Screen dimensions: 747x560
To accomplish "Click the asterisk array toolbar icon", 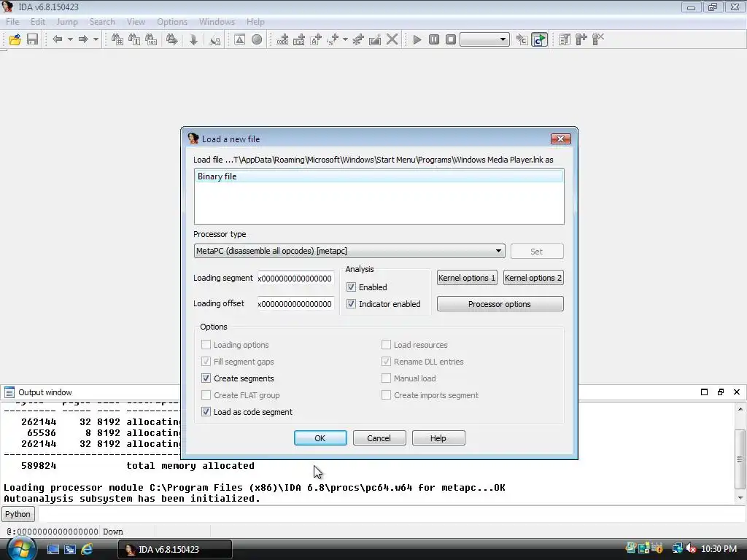I will [357, 39].
